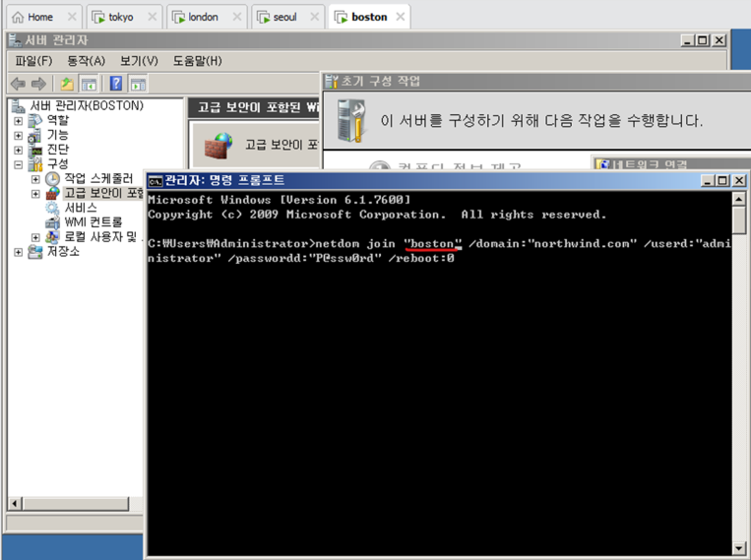Expand the 역할 node
751x560 pixels.
tap(18, 121)
